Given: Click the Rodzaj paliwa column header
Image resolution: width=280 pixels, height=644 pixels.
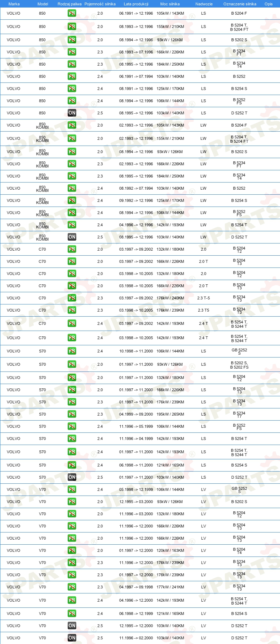Looking at the screenshot, I should pos(69,4).
